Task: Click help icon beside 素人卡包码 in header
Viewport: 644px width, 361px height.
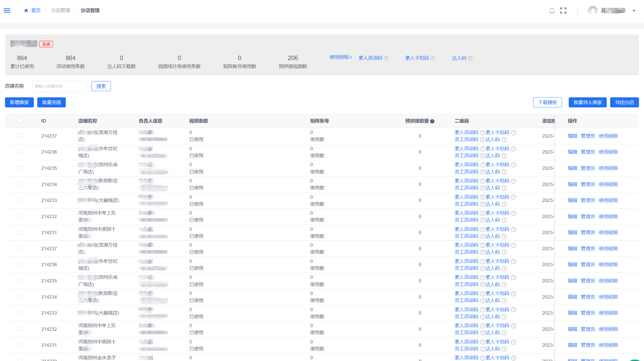Action: tap(433, 58)
